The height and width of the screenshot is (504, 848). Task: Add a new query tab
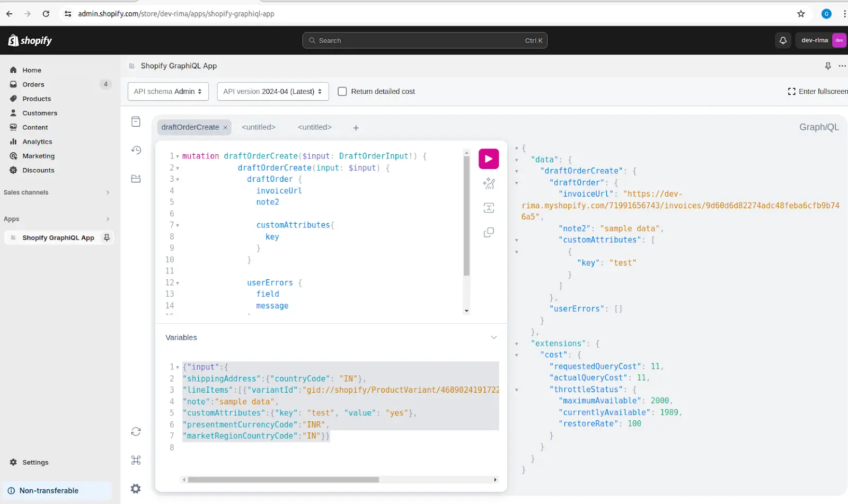[356, 128]
